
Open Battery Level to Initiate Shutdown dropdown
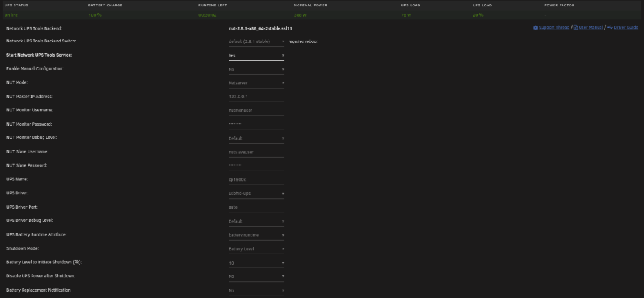[x=256, y=263]
